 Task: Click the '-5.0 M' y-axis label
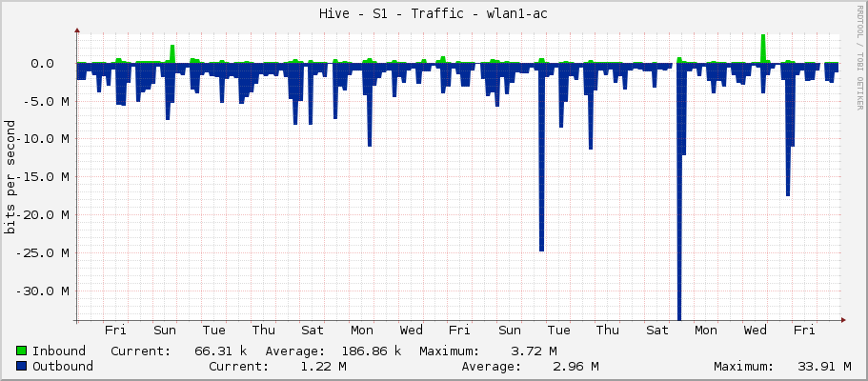coord(46,101)
